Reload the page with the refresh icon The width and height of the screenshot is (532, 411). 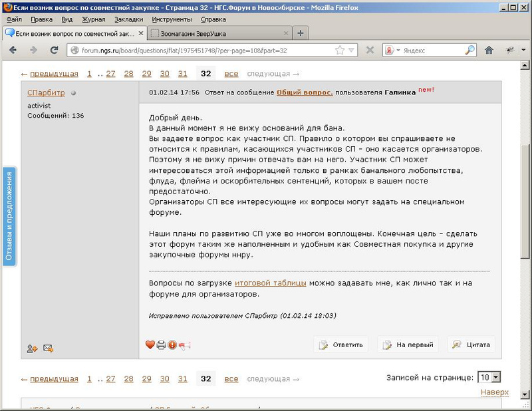[x=54, y=50]
